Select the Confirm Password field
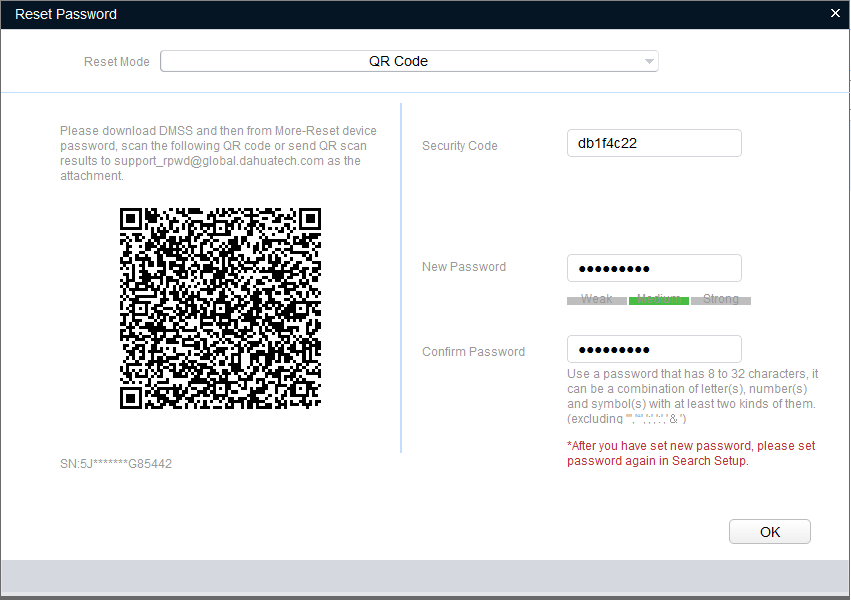Viewport: 851px width, 601px height. tap(654, 349)
